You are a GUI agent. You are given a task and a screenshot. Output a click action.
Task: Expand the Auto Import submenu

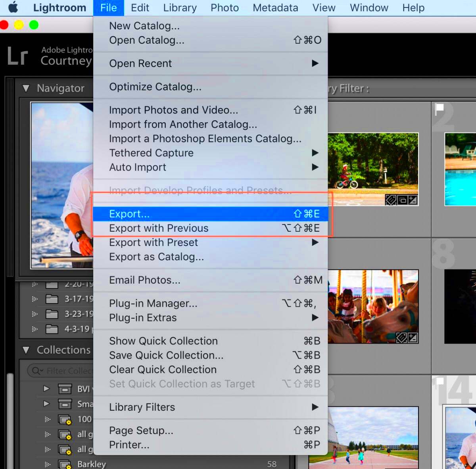pos(211,167)
